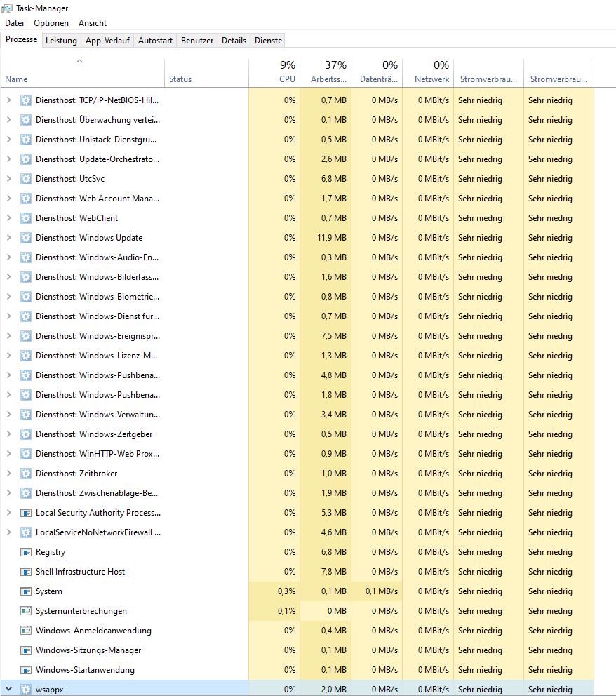Click icon of Local Security Authority Process

pyautogui.click(x=26, y=513)
